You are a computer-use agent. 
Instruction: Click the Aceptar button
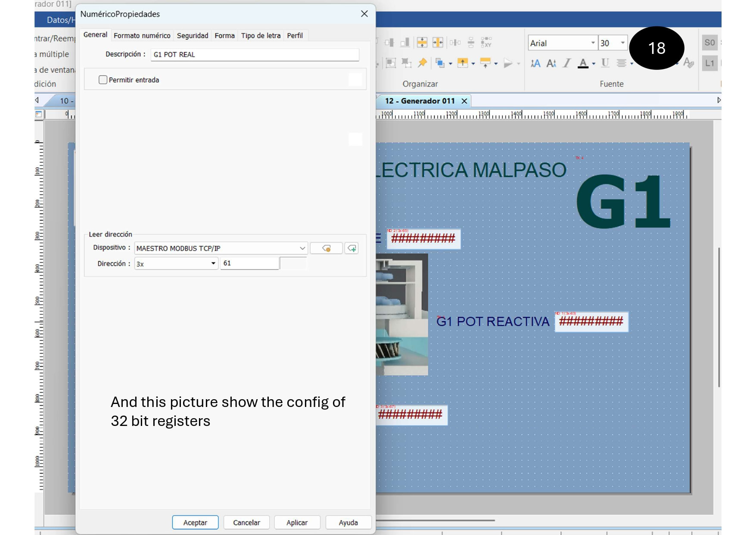tap(195, 522)
